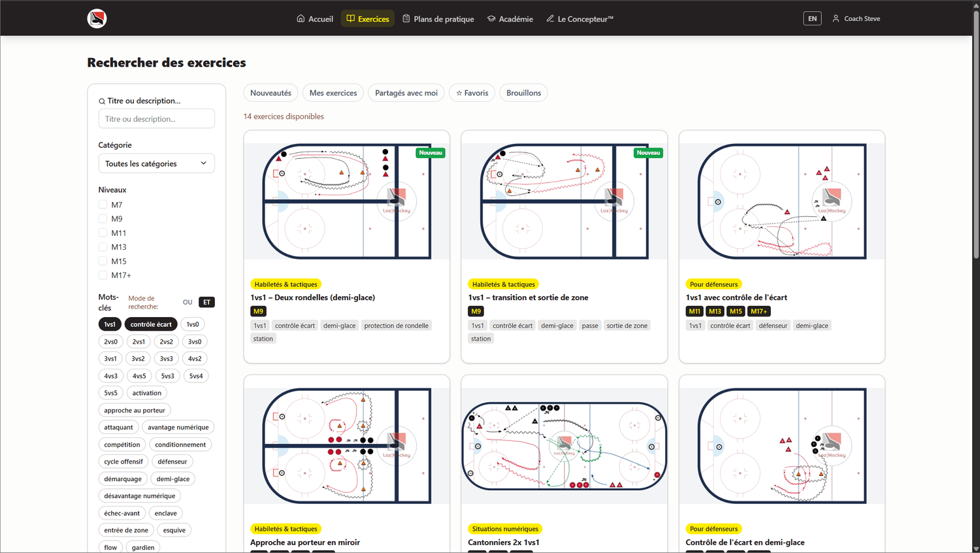This screenshot has height=553, width=980.
Task: Click the user icon beside Coach Steve
Action: (836, 18)
